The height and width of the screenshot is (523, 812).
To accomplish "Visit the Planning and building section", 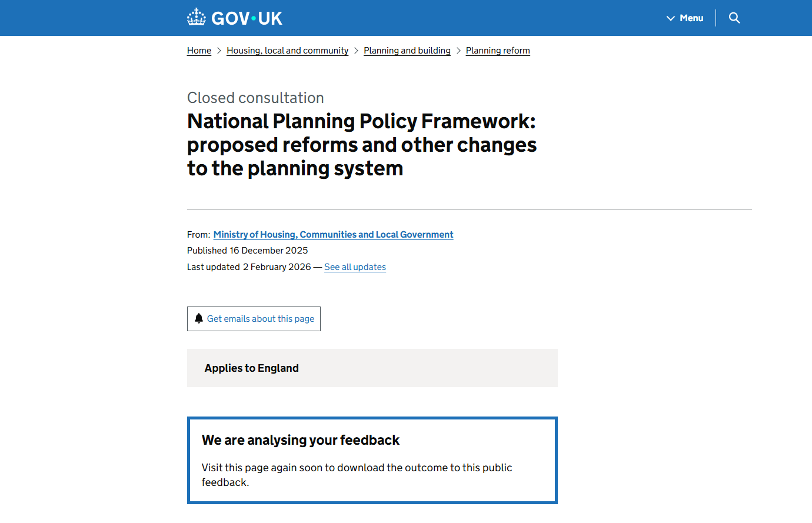I will coord(407,51).
